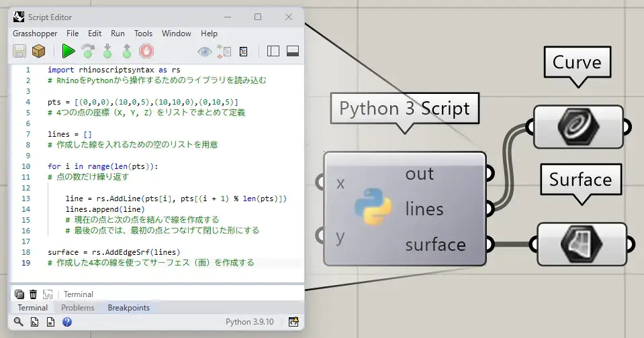Click the Script Editor title bar text
The width and height of the screenshot is (644, 338).
(50, 17)
